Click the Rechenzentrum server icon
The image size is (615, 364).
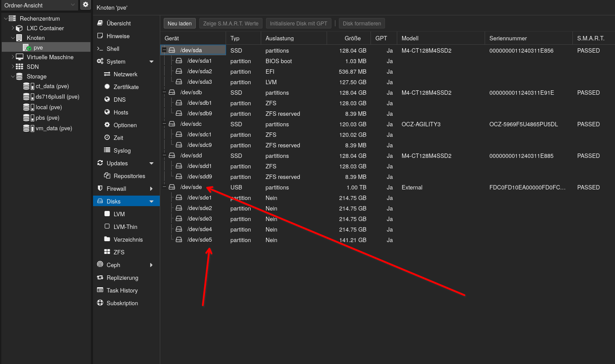(x=12, y=18)
